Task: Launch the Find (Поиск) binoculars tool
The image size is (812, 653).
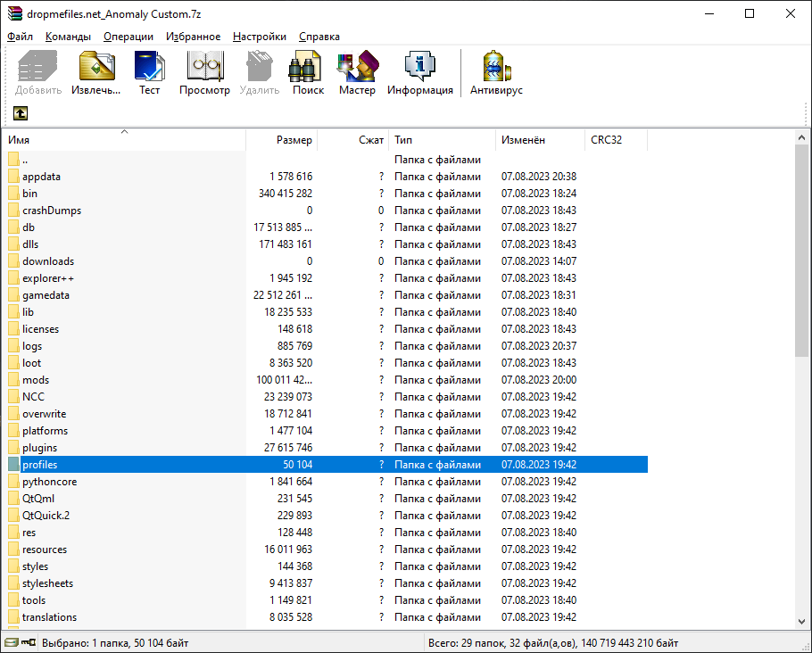Action: (x=308, y=72)
